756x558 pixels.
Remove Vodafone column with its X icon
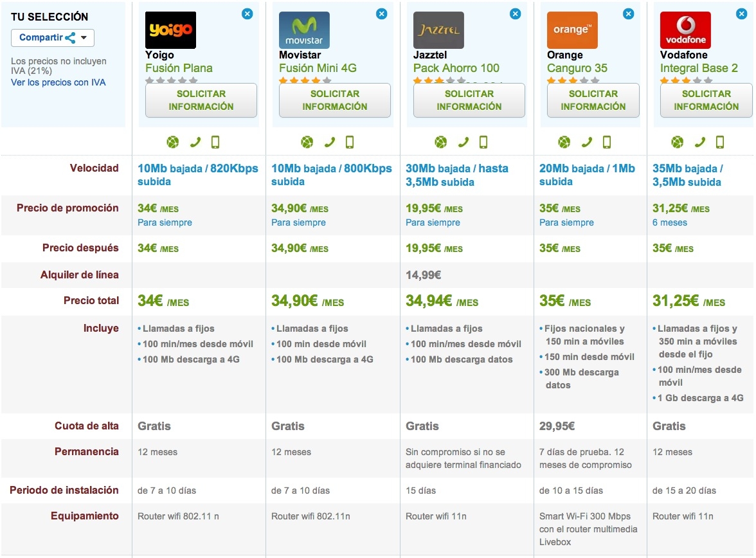click(742, 14)
